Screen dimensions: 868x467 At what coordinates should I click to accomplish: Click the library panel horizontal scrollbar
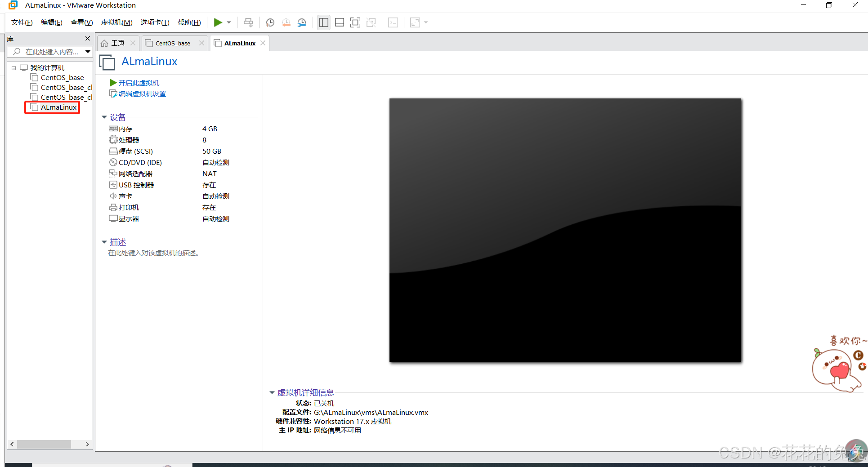[44, 444]
